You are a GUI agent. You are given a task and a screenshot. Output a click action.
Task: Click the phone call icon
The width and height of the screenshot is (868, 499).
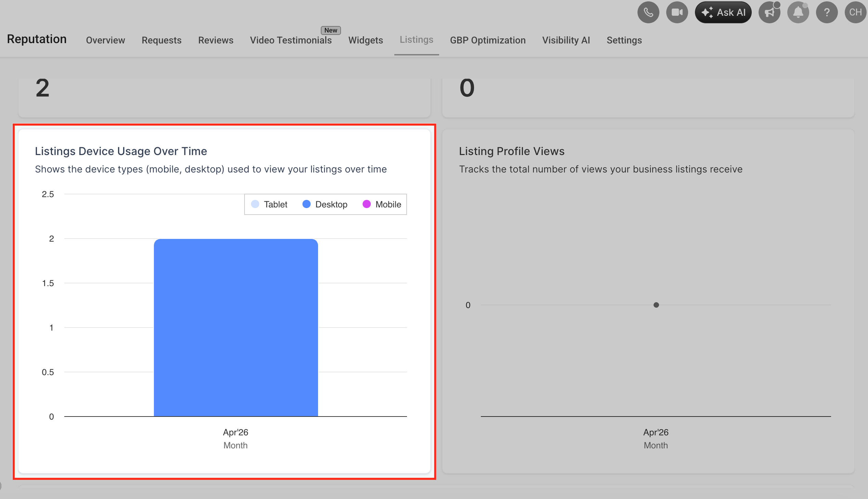point(648,13)
